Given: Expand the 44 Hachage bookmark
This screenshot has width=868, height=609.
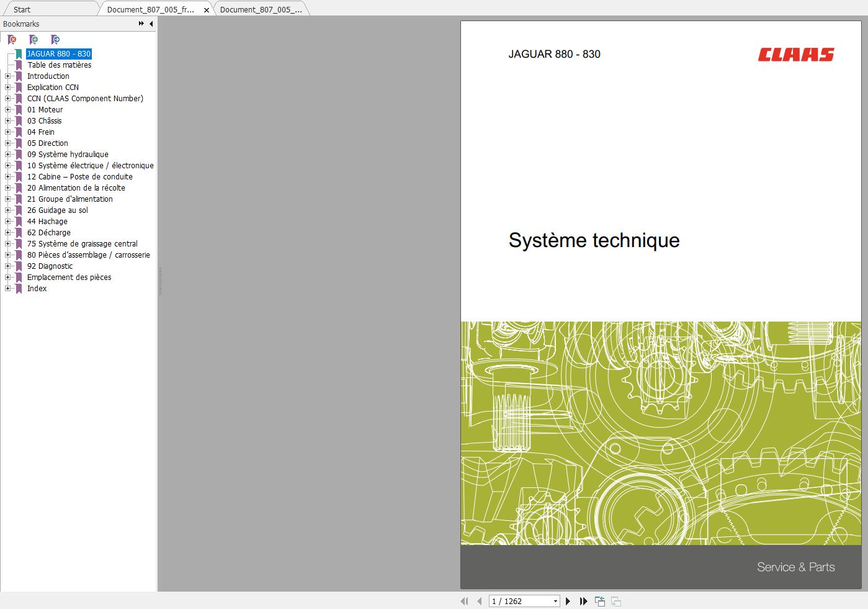Looking at the screenshot, I should click(x=8, y=222).
